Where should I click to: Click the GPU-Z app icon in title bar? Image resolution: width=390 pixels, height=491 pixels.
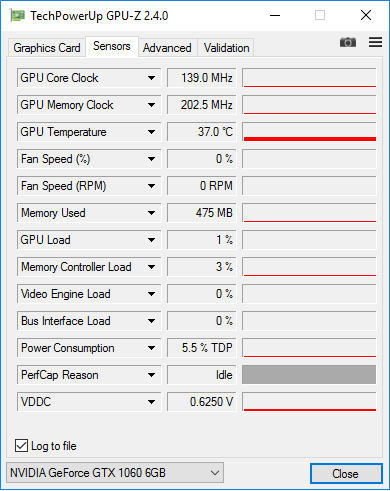(x=17, y=15)
